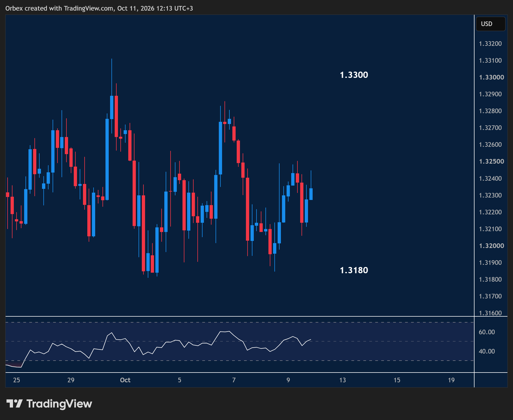Viewport: 513px width, 420px height.
Task: Click the 1.31600 price axis label
Action: [490, 313]
